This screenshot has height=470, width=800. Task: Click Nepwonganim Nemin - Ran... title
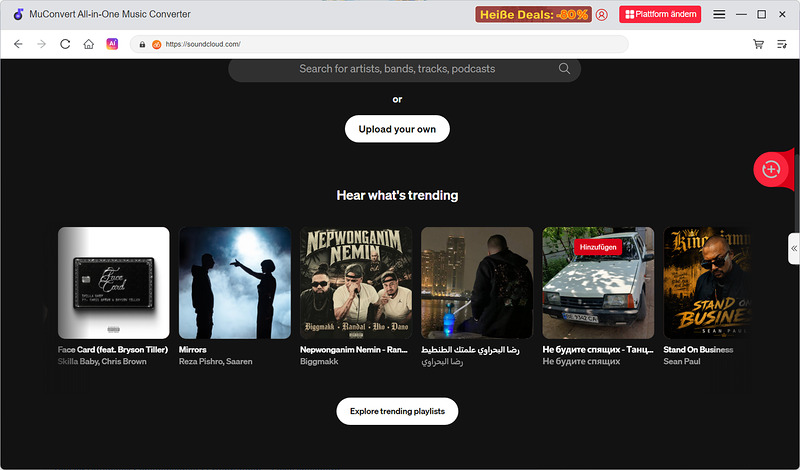pos(354,350)
